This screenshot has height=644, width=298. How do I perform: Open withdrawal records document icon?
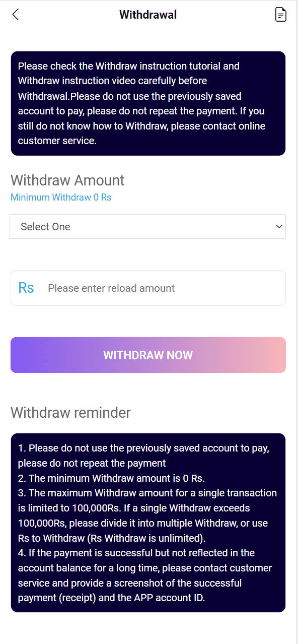coord(281,15)
